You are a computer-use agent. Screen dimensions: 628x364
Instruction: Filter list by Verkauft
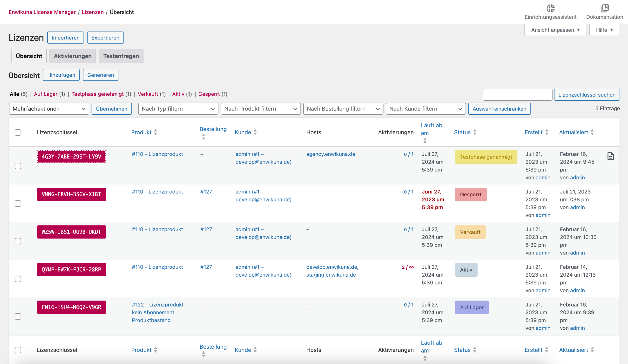(x=148, y=94)
